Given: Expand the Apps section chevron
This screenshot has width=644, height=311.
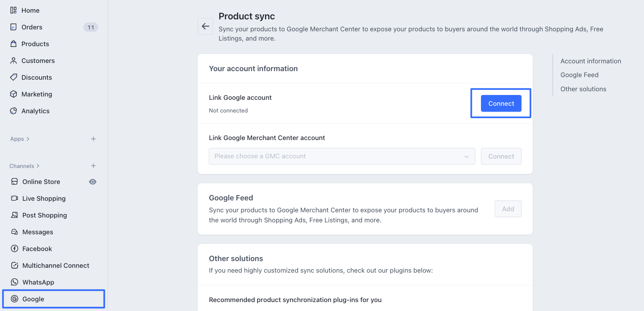Looking at the screenshot, I should (x=28, y=139).
